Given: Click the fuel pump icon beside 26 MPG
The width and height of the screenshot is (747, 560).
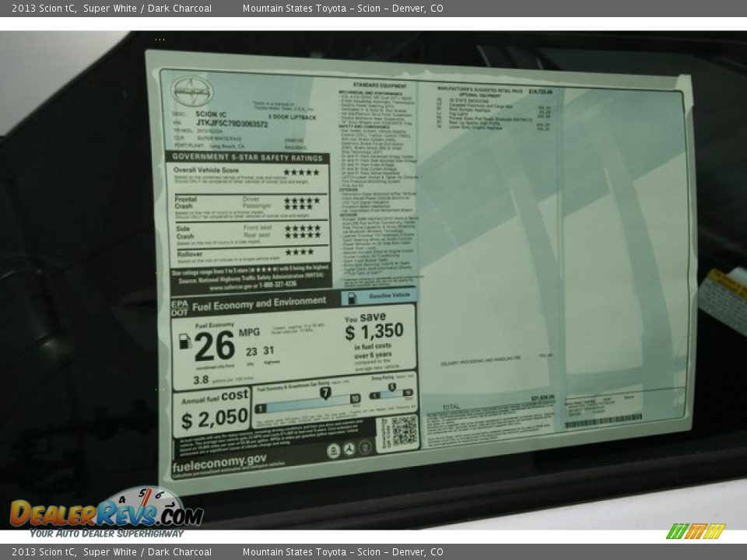Looking at the screenshot, I should 185,341.
